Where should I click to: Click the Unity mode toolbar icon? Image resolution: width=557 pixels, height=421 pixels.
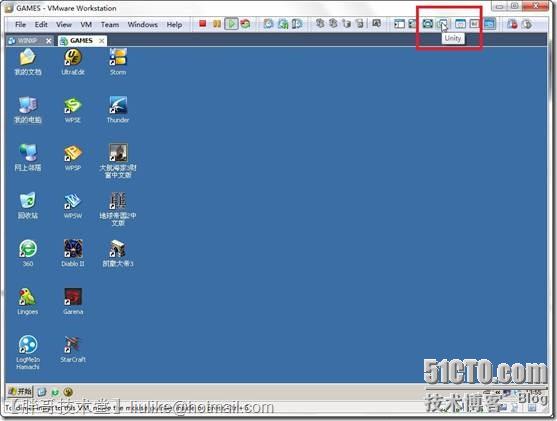(443, 24)
